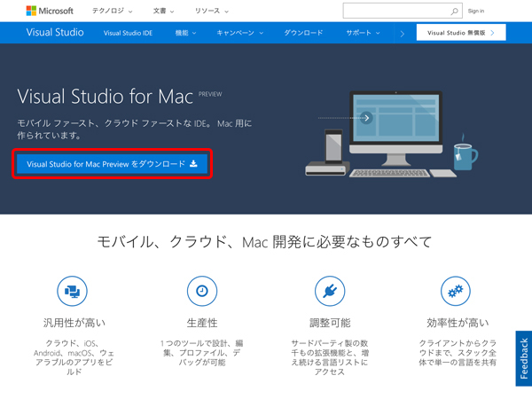Click the efficiency gears icon
The image size is (532, 399).
[456, 291]
